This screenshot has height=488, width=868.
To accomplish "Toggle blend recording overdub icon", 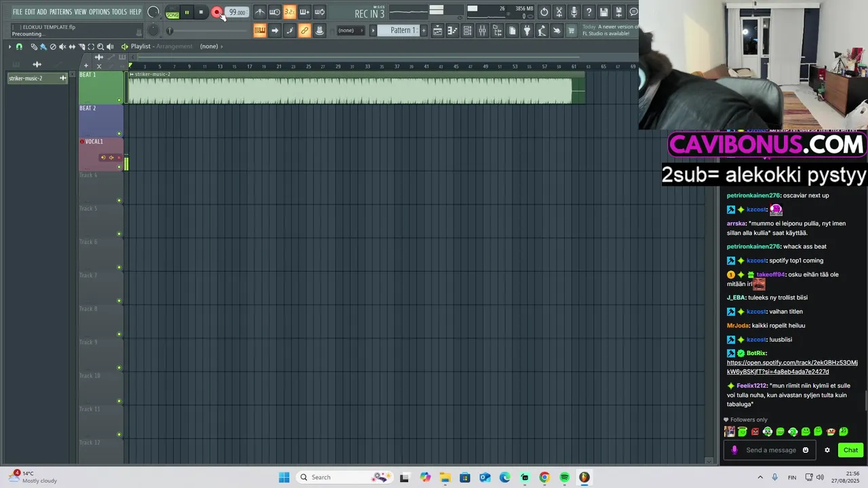I will pos(304,12).
